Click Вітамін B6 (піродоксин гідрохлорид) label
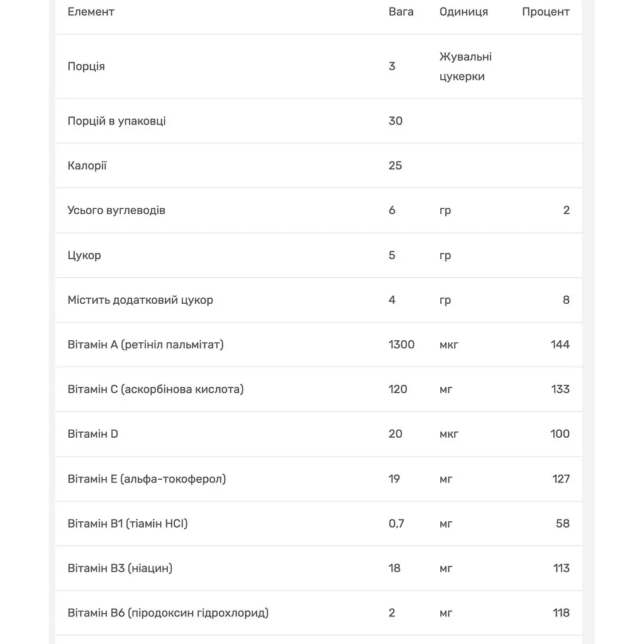This screenshot has height=644, width=644. 168,613
